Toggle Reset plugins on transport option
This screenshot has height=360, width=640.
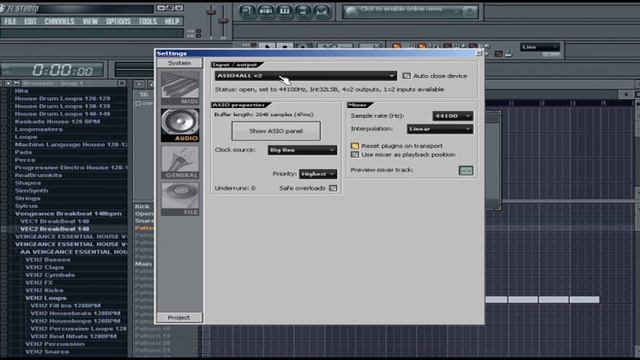pyautogui.click(x=355, y=146)
